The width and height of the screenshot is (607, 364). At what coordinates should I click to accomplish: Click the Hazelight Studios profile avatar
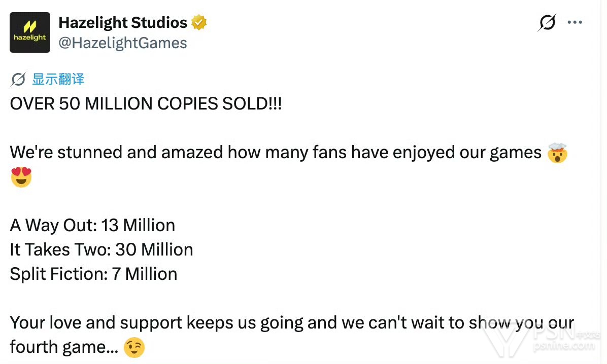pyautogui.click(x=30, y=32)
